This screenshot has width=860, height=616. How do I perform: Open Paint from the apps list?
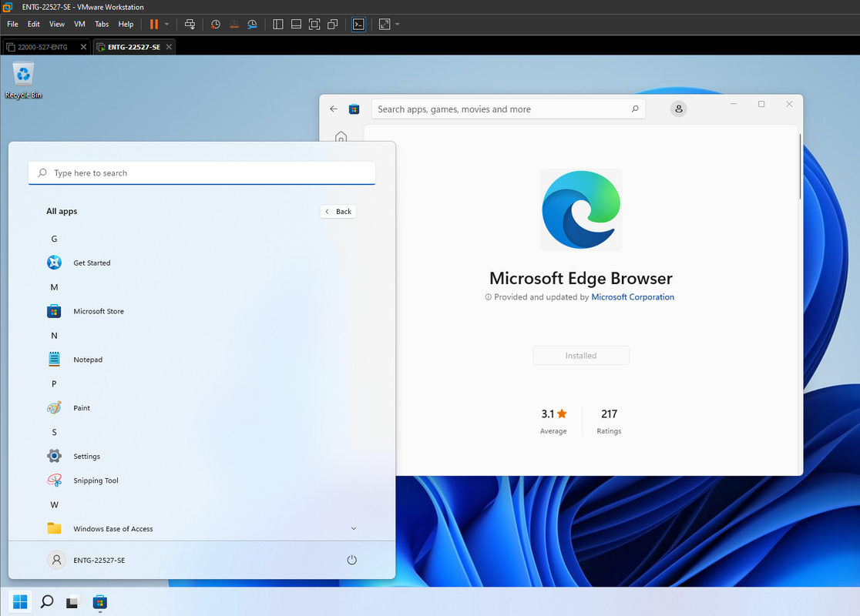(201, 408)
